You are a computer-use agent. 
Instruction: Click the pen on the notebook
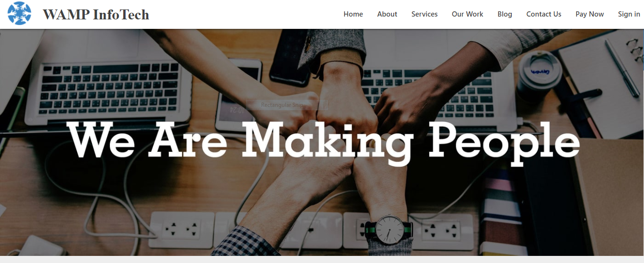point(622,68)
